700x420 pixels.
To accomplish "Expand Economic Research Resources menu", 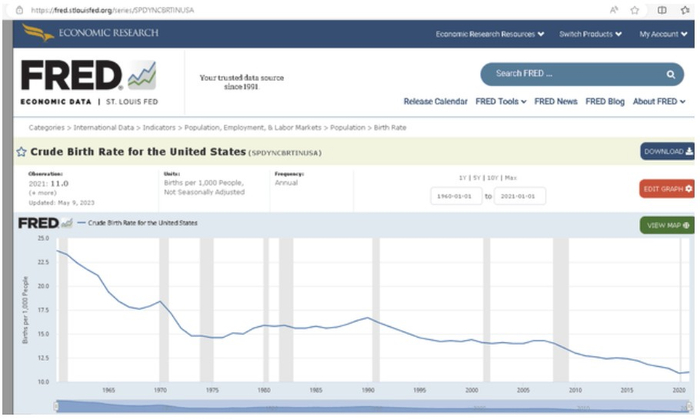I will [x=489, y=34].
